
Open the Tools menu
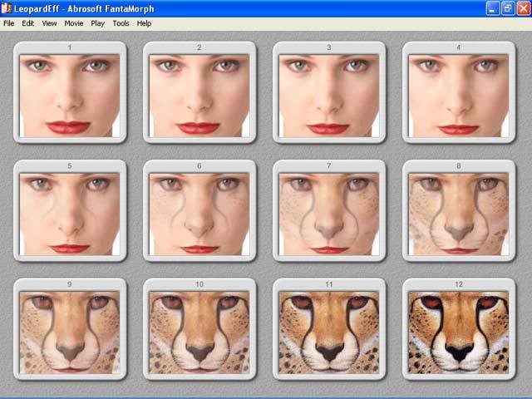tap(121, 23)
